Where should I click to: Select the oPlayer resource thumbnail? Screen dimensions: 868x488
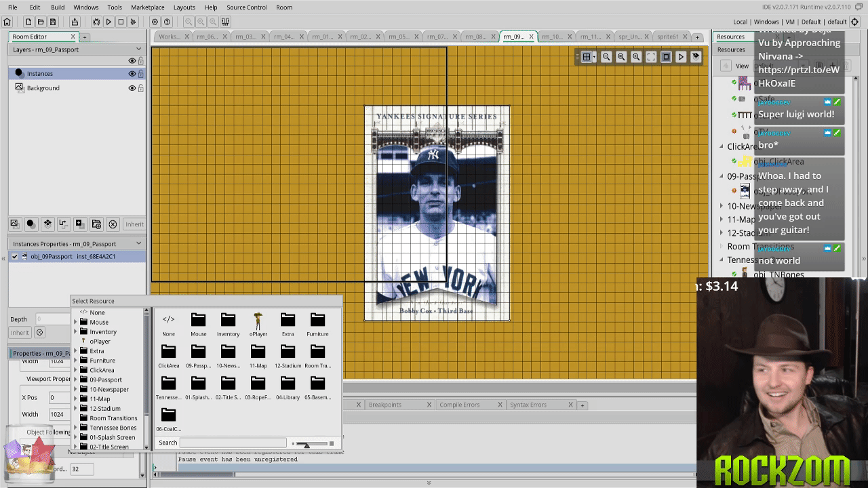[x=258, y=324]
